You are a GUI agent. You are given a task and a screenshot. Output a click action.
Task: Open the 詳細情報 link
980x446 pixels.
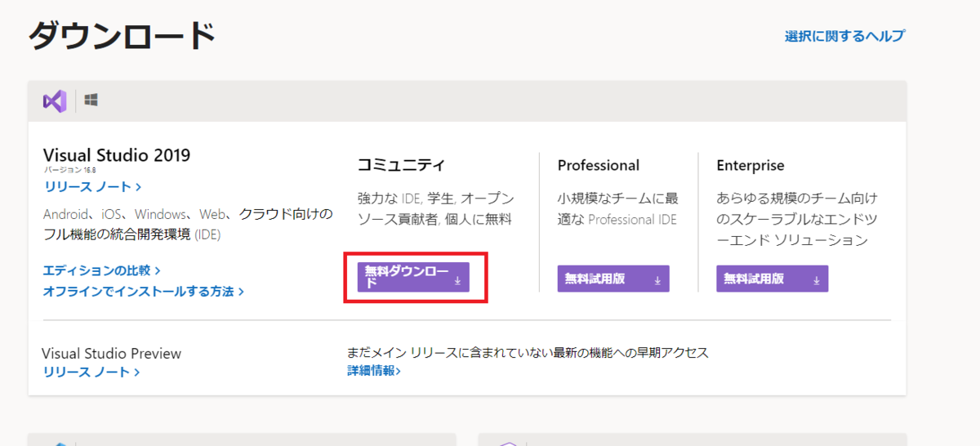(373, 371)
